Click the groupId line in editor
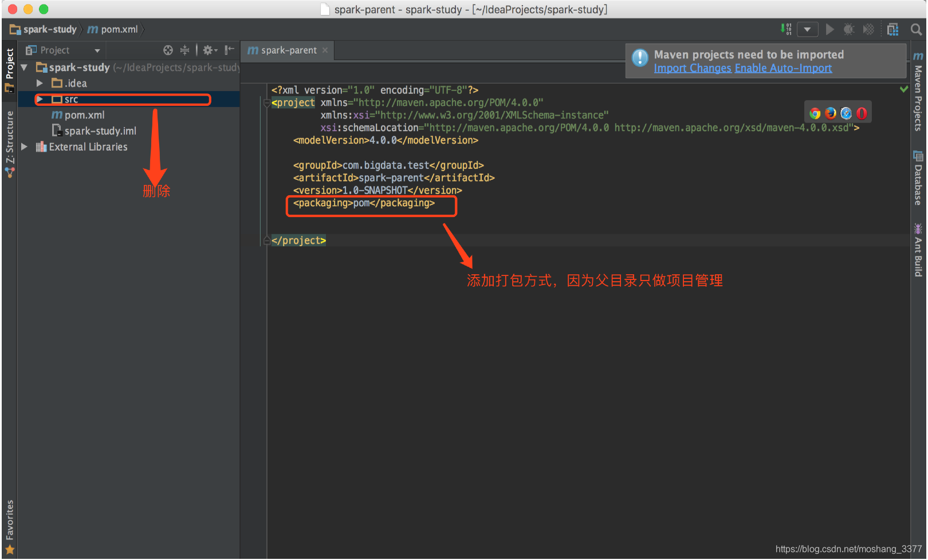This screenshot has width=928, height=560. click(388, 165)
